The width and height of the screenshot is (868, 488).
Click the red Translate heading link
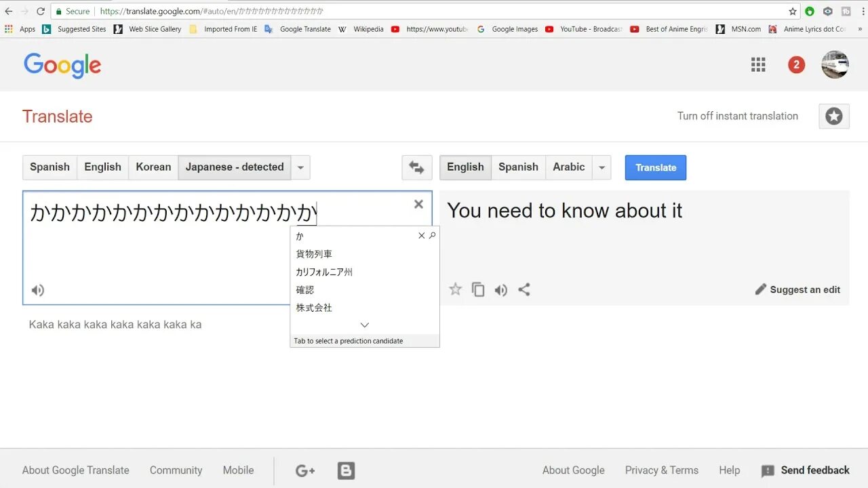58,117
